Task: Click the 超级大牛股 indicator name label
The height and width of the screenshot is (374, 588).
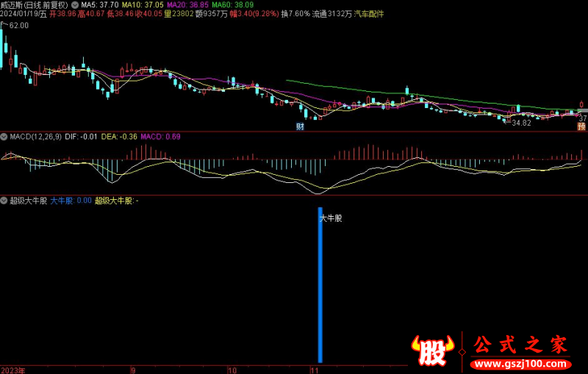Action: point(29,201)
